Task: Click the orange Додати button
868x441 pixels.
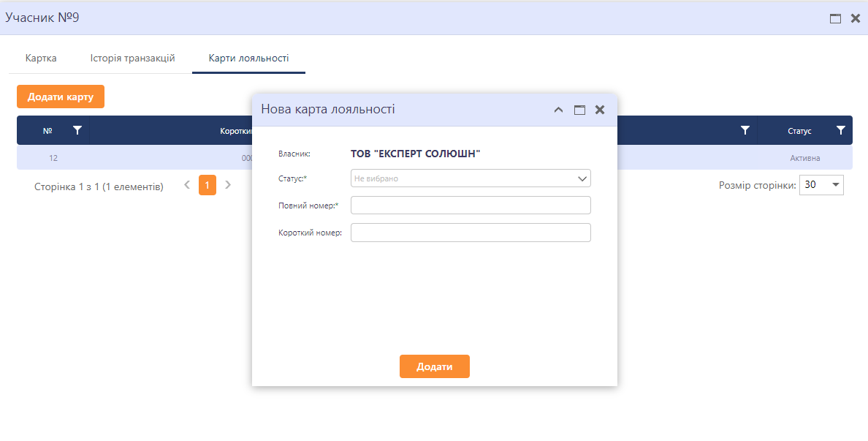Action: tap(434, 366)
